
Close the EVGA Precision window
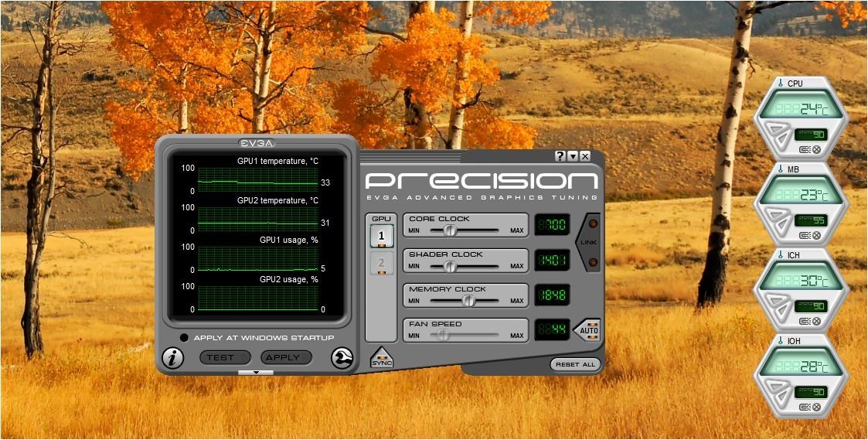(585, 156)
